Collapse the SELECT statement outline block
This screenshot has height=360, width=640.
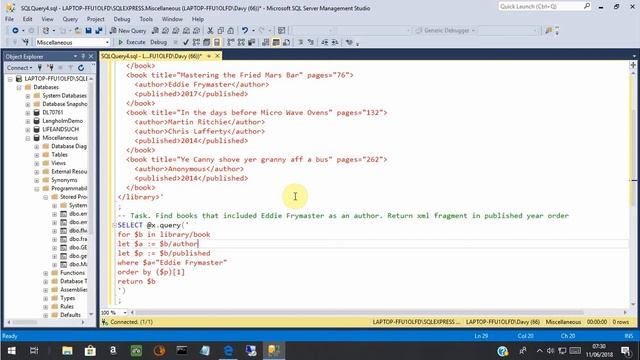[x=114, y=225]
